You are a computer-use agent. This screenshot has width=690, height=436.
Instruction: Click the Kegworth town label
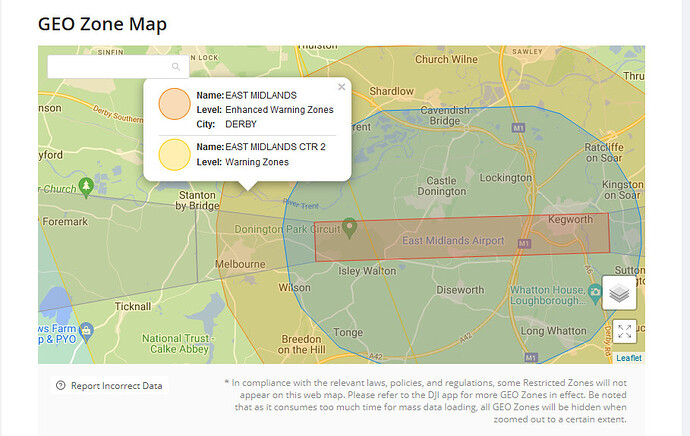pos(570,219)
